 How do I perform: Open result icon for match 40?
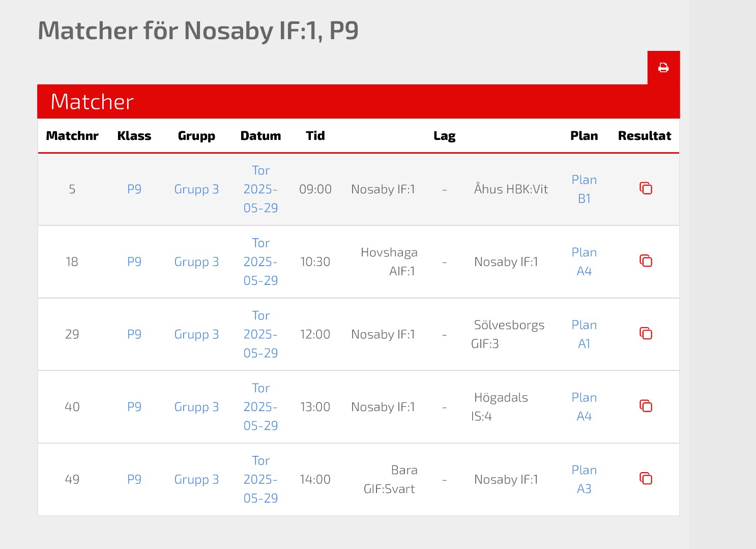click(x=646, y=406)
